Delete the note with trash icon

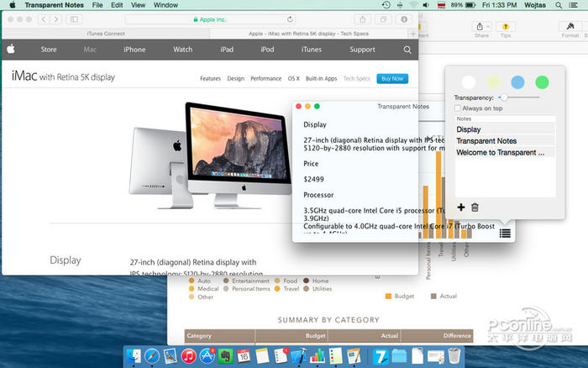475,207
